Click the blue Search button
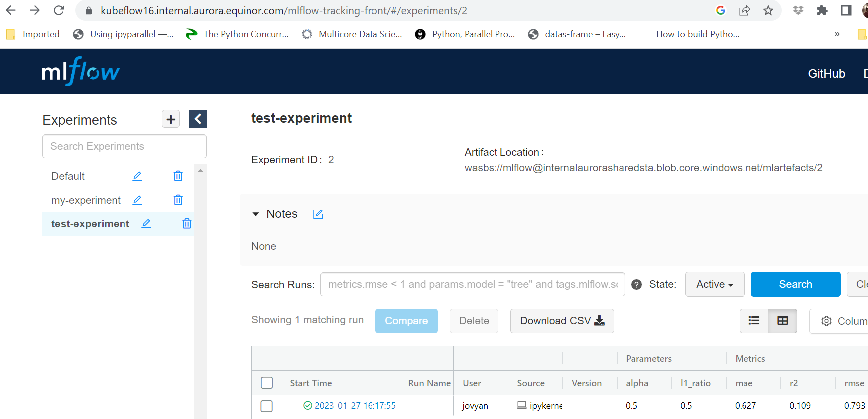The width and height of the screenshot is (868, 419). point(795,284)
